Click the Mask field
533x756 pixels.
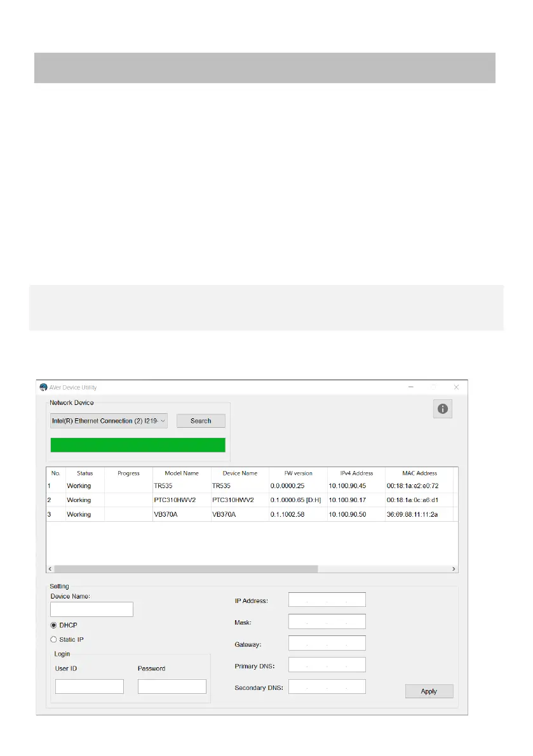[x=327, y=621]
